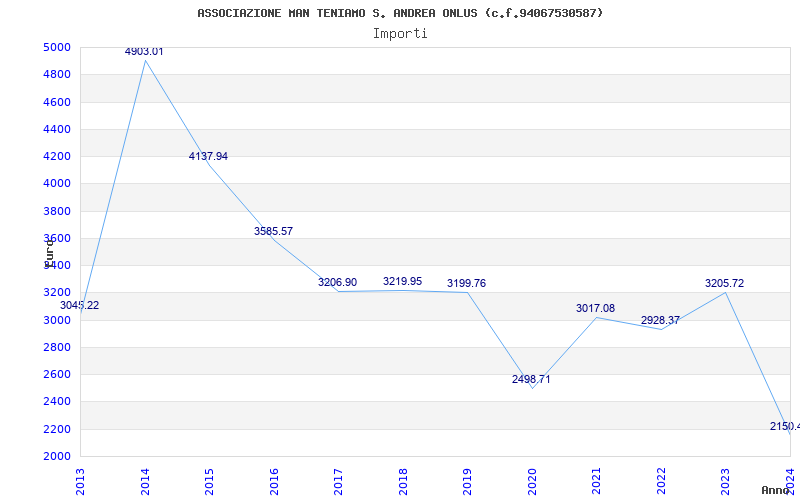Select the 4137.94 data label
The width and height of the screenshot is (800, 500).
pyautogui.click(x=208, y=156)
